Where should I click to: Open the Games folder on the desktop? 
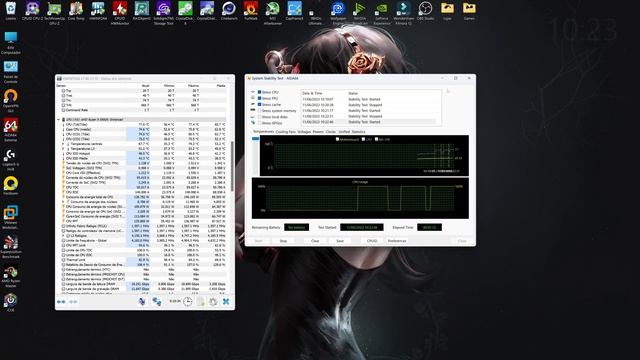click(x=469, y=11)
